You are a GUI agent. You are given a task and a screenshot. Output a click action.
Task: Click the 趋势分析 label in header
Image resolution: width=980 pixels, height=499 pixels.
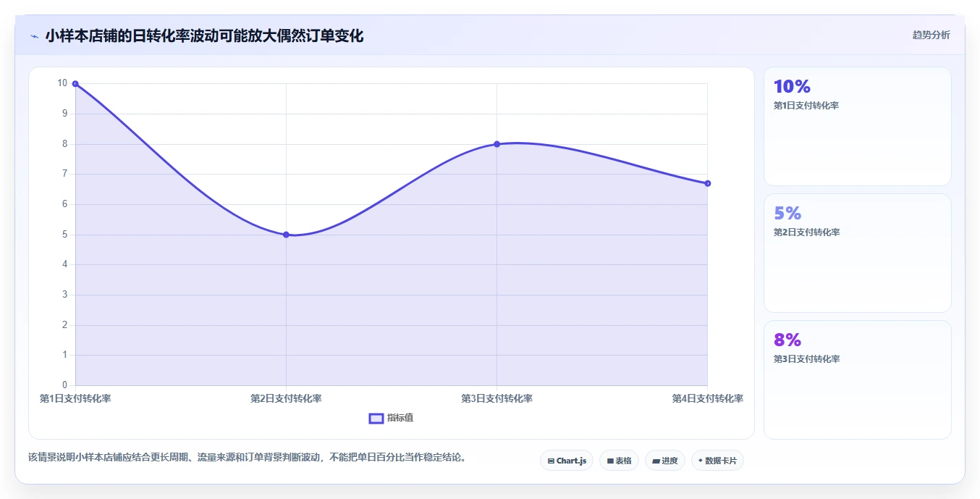[931, 35]
